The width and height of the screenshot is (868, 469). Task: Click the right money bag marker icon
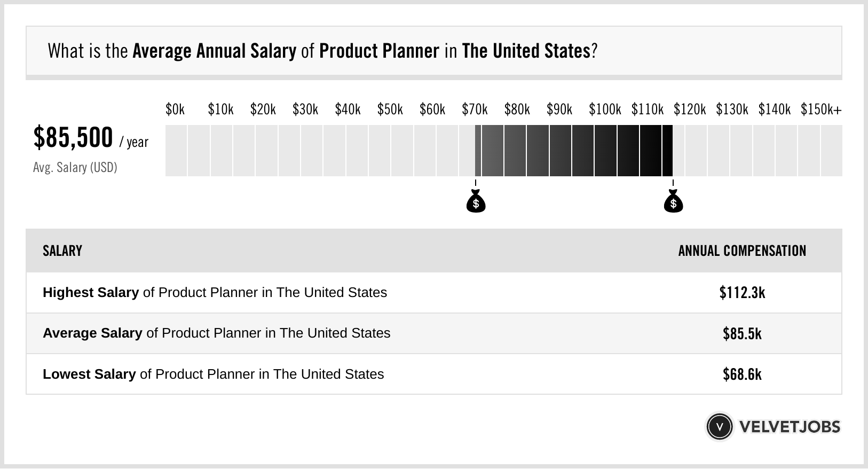click(x=673, y=202)
